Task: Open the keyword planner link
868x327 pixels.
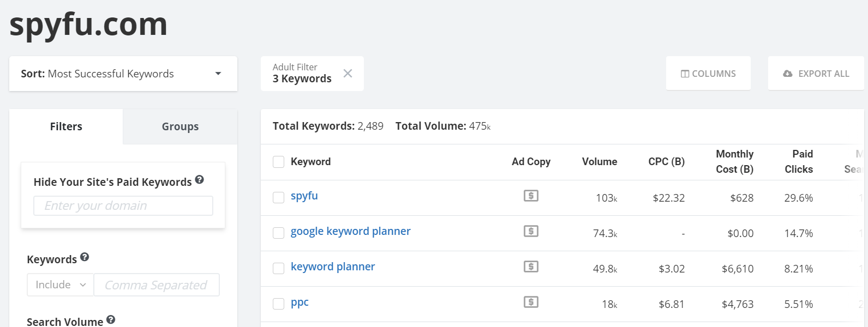Action: (x=333, y=267)
